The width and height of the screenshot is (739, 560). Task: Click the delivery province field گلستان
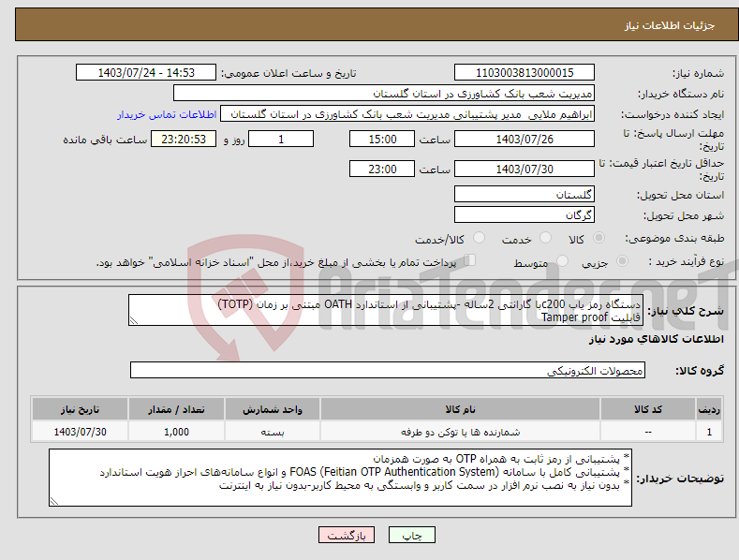[525, 194]
